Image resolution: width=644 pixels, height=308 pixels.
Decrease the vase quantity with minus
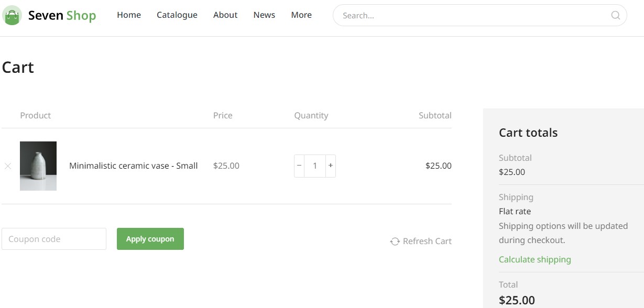(x=299, y=166)
